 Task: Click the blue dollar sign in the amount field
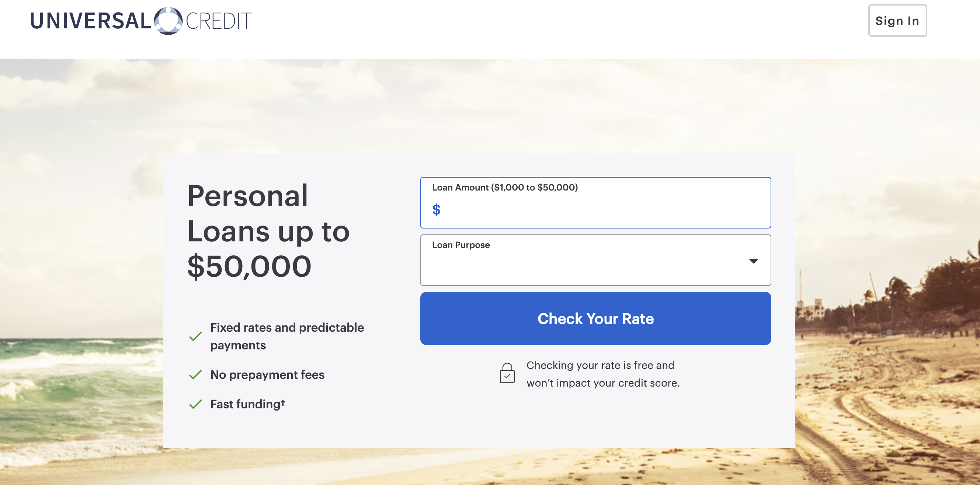tap(437, 210)
